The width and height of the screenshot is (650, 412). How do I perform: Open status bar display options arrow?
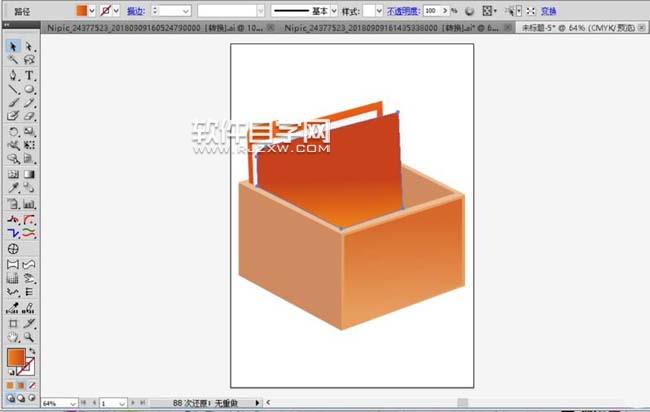tap(257, 403)
